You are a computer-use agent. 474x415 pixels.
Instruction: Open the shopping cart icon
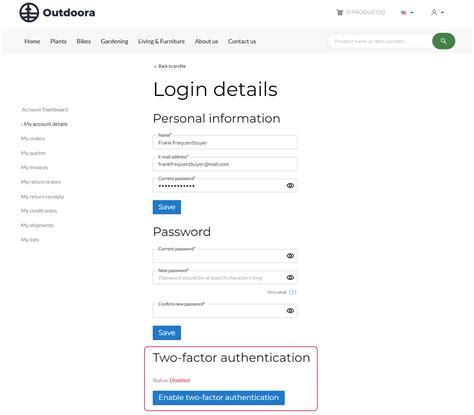[340, 12]
